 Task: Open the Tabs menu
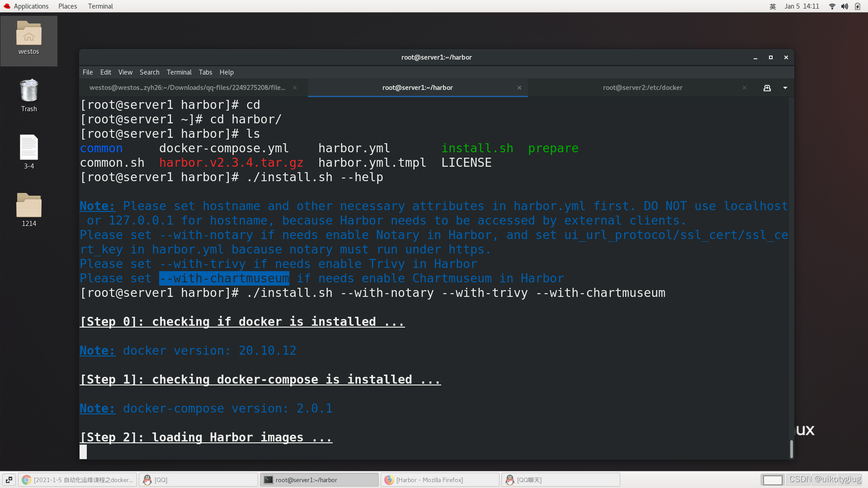(x=205, y=72)
